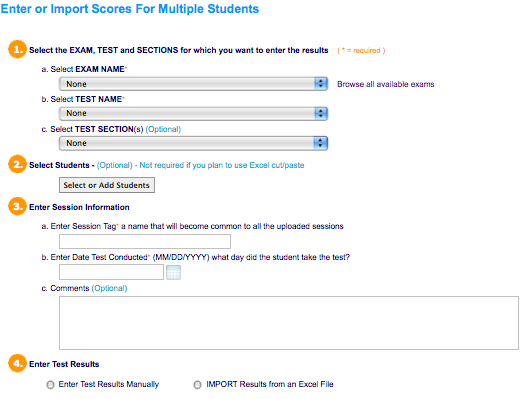Click the '* = required' note

361,51
